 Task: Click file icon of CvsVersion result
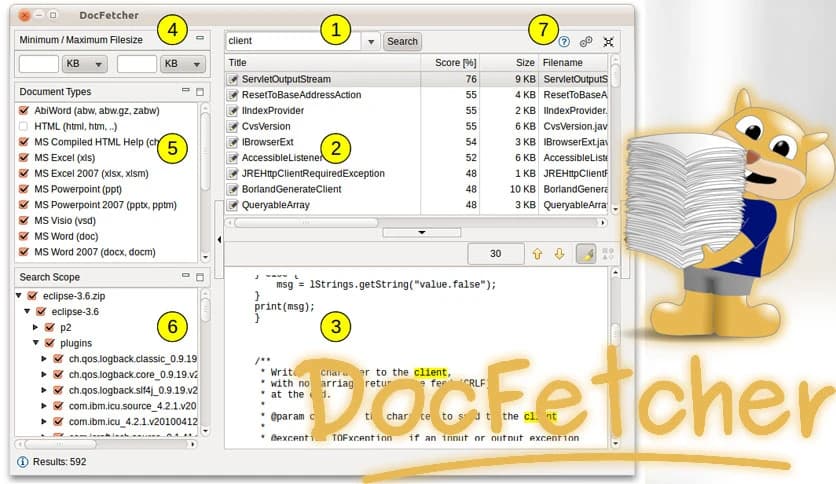(232, 126)
